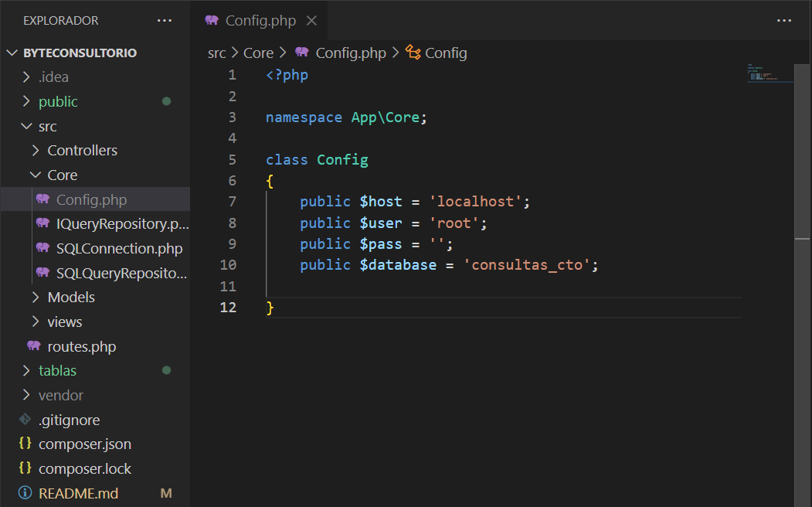Close the Config.php editor tab
The width and height of the screenshot is (812, 507).
click(x=311, y=21)
